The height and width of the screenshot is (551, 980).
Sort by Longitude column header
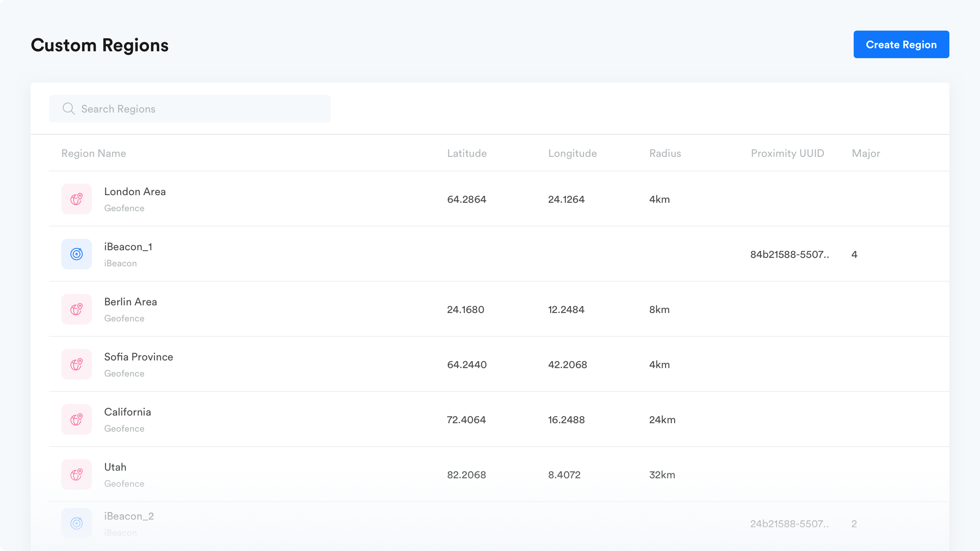pyautogui.click(x=572, y=153)
